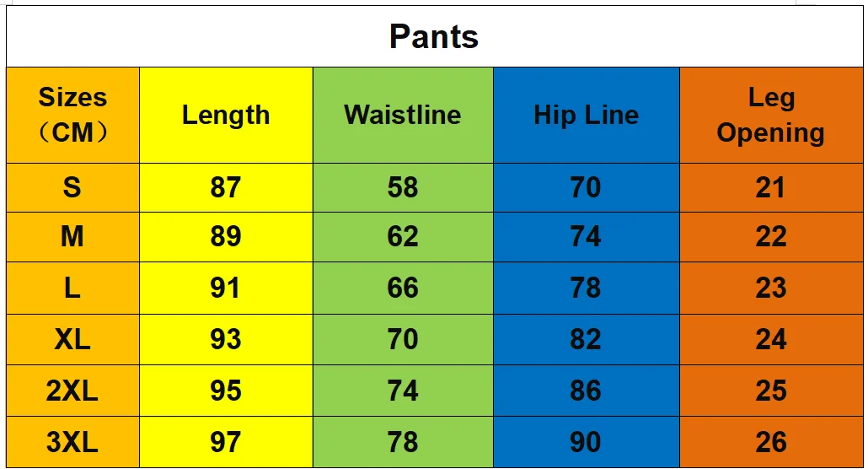Click the M size row label
This screenshot has height=469, width=868.
(72, 237)
